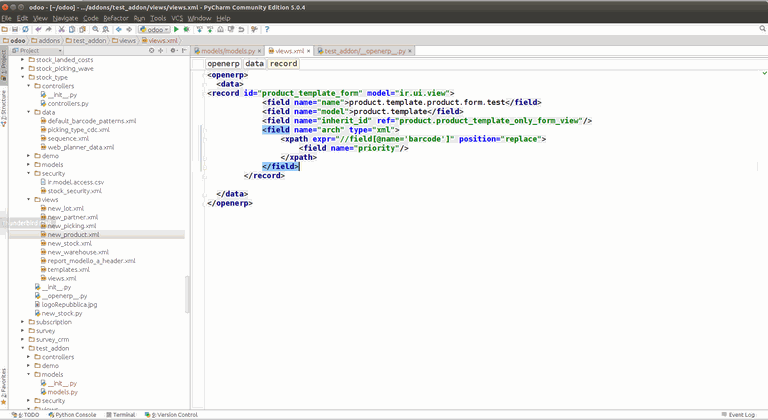Expand the subscription folder

[23, 322]
